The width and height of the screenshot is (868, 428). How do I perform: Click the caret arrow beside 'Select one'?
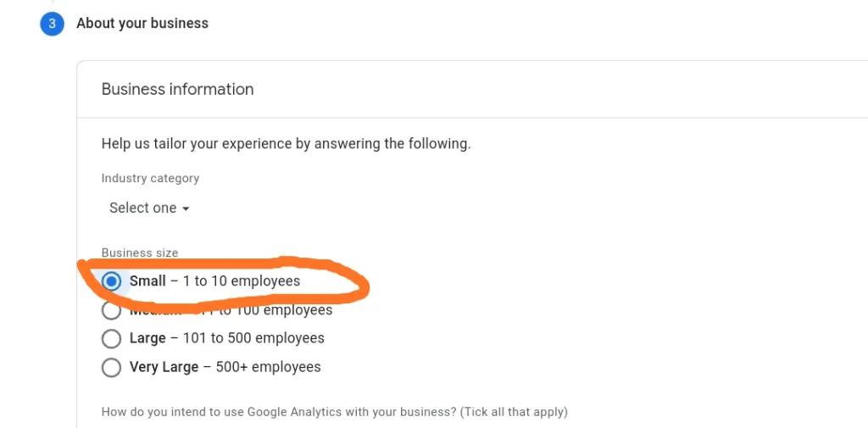pos(186,208)
